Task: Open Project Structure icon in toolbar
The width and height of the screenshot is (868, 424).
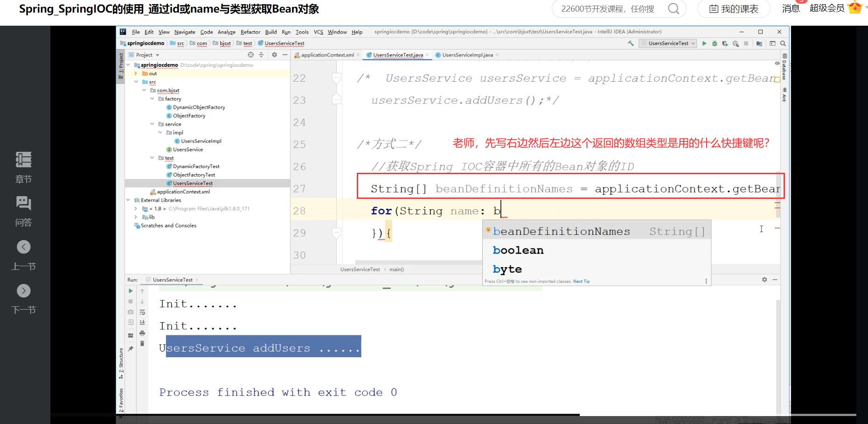Action: (759, 43)
